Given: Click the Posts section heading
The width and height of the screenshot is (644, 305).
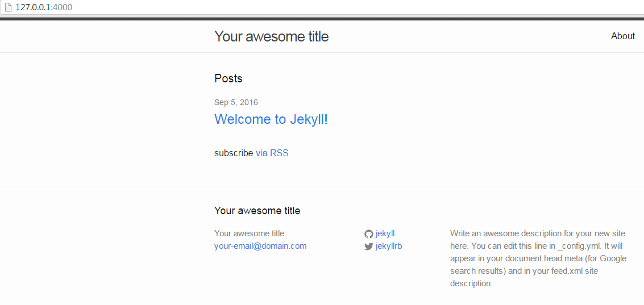Looking at the screenshot, I should coord(228,78).
